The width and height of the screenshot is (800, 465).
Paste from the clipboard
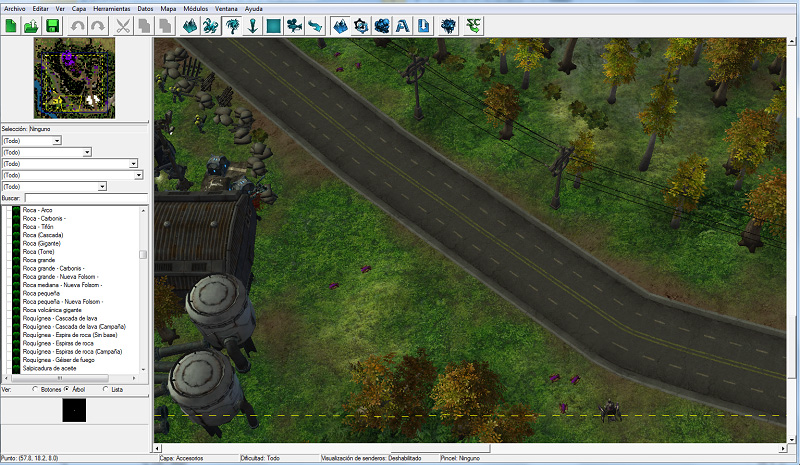coord(165,26)
